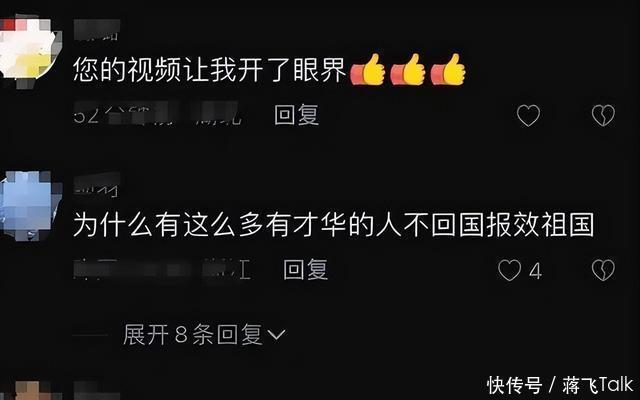Viewport: 640px width, 400px height.
Task: Select the comment text 为什么有这么多有才华的人不回国报效祖国
Action: pos(333,225)
